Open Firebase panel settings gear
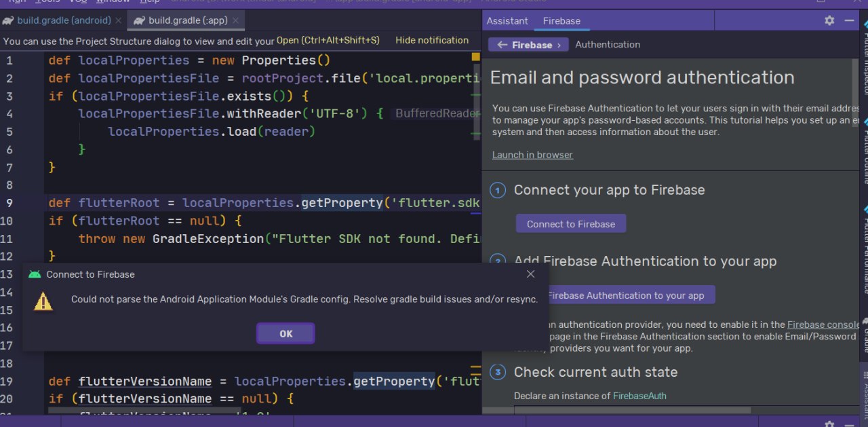This screenshot has height=427, width=868. [829, 20]
